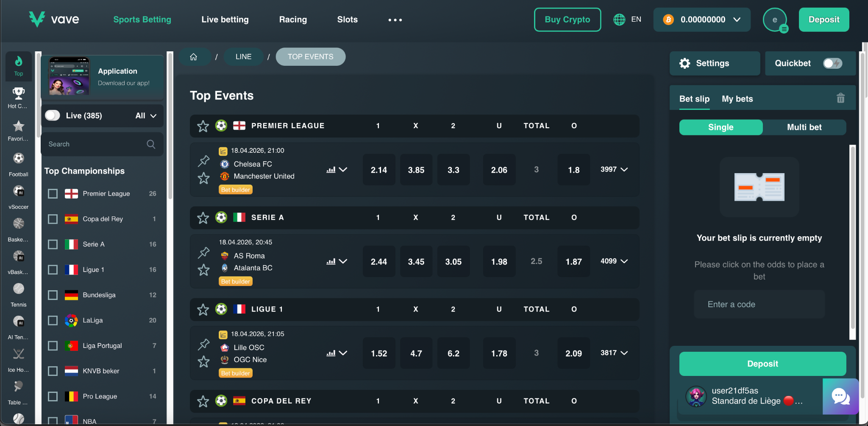Open live chat support bubble
This screenshot has height=426, width=868.
tap(840, 396)
